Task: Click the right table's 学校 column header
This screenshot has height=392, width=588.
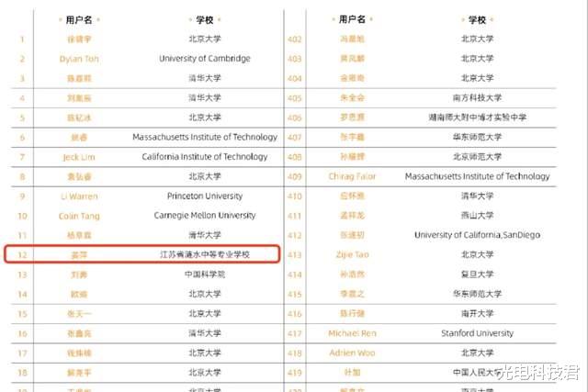Action: coord(477,19)
